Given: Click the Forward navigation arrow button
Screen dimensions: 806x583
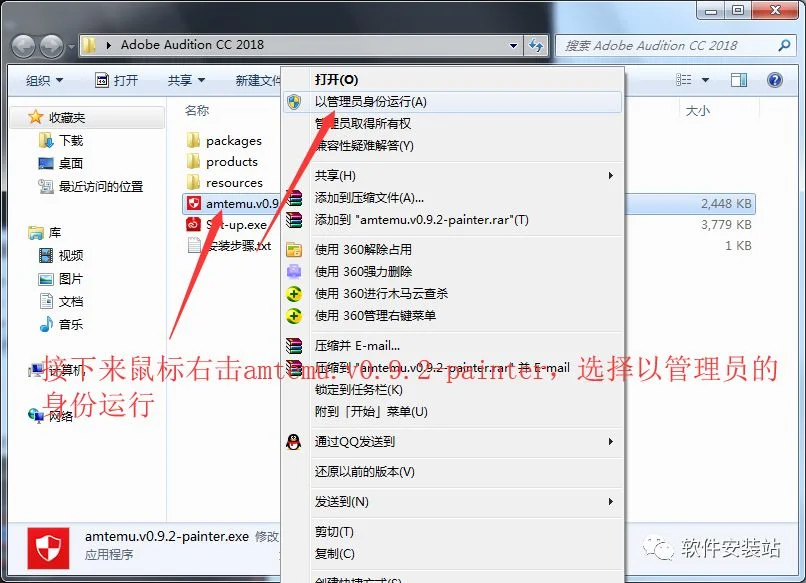Looking at the screenshot, I should pyautogui.click(x=51, y=47).
